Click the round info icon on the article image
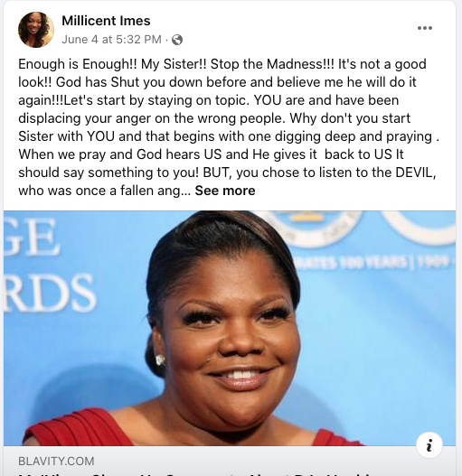 429,445
